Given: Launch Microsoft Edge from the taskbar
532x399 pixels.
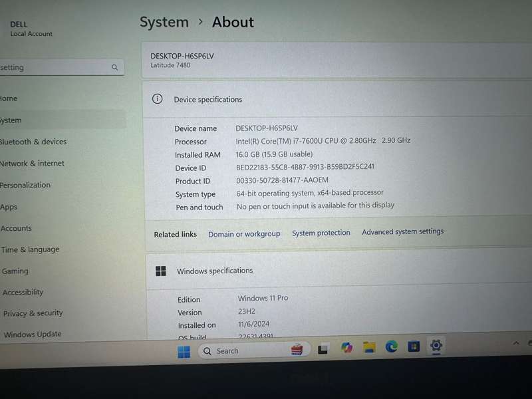Looking at the screenshot, I should (x=391, y=346).
